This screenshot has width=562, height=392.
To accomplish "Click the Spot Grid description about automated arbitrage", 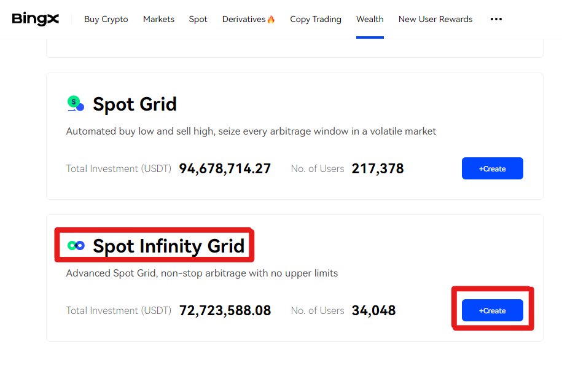I will (251, 131).
